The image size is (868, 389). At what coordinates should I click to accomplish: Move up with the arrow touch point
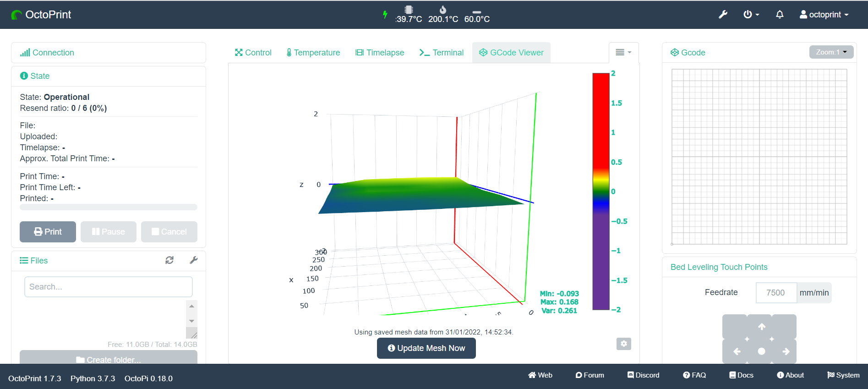(x=762, y=327)
